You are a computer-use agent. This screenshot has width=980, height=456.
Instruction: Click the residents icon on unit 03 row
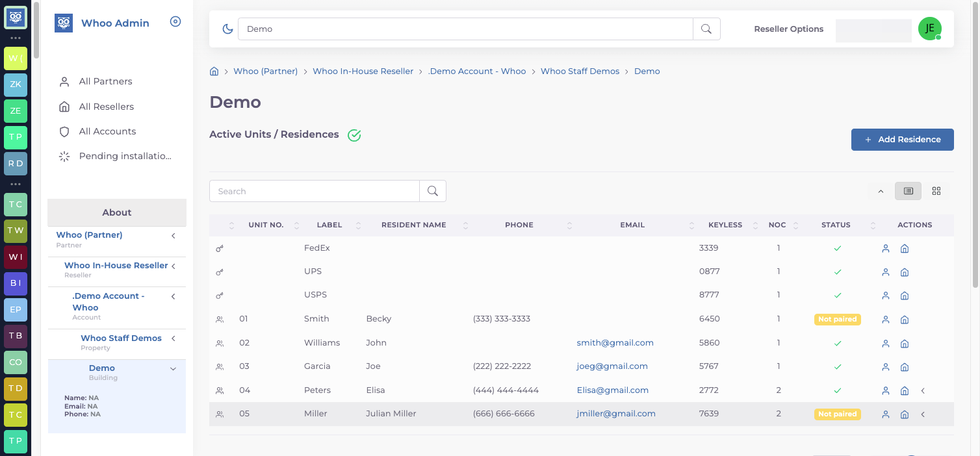click(x=220, y=366)
